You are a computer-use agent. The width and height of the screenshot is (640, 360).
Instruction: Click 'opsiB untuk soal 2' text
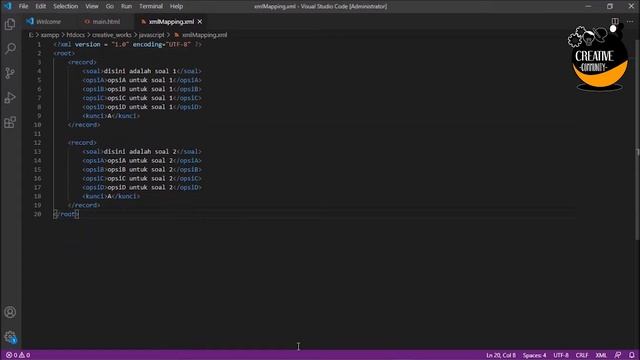point(140,169)
